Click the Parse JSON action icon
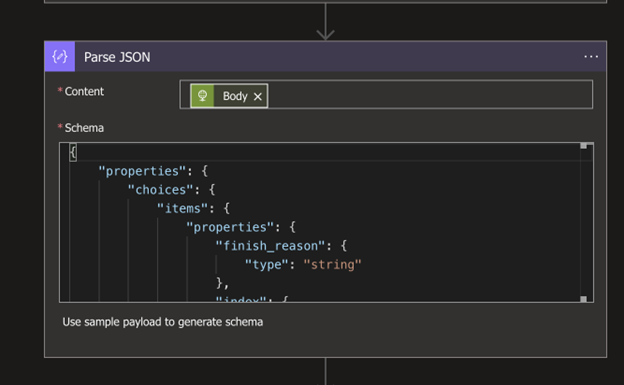 pos(60,57)
